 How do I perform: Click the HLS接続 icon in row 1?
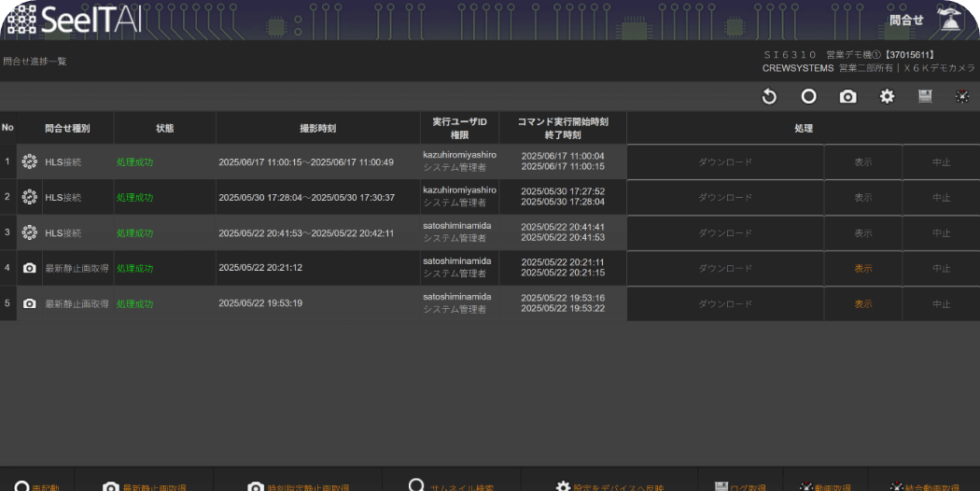pyautogui.click(x=30, y=162)
